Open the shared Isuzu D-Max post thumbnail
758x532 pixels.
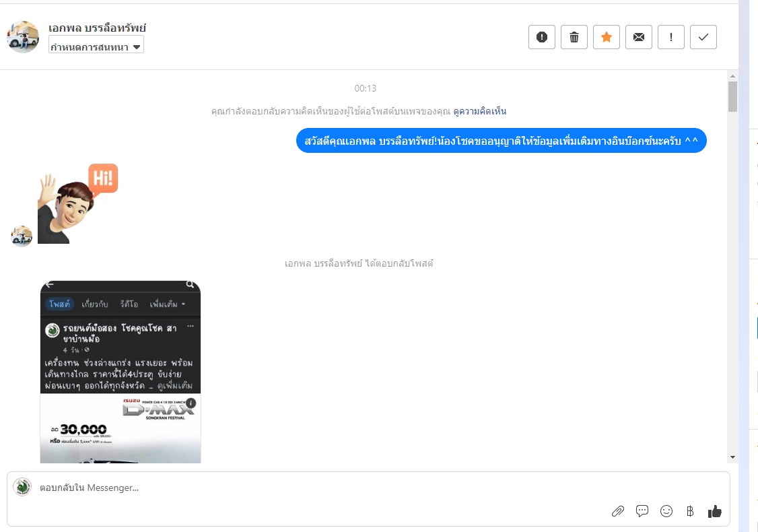click(120, 372)
